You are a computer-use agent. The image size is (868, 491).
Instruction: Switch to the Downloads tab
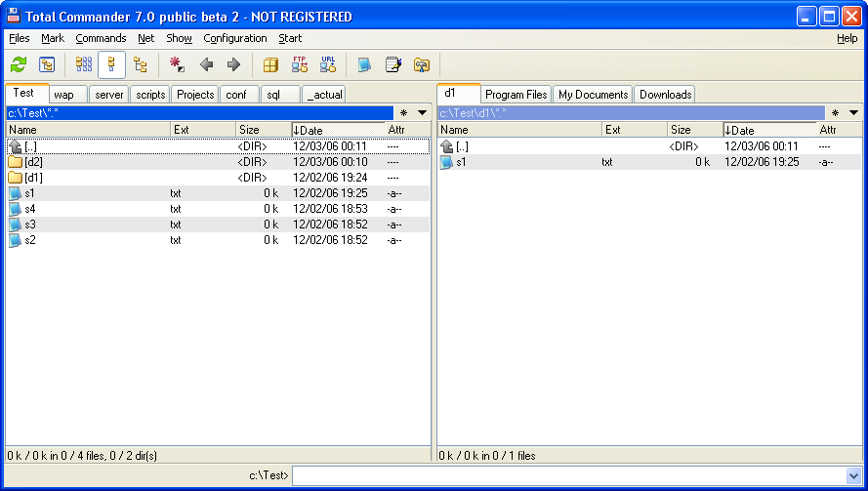tap(665, 95)
